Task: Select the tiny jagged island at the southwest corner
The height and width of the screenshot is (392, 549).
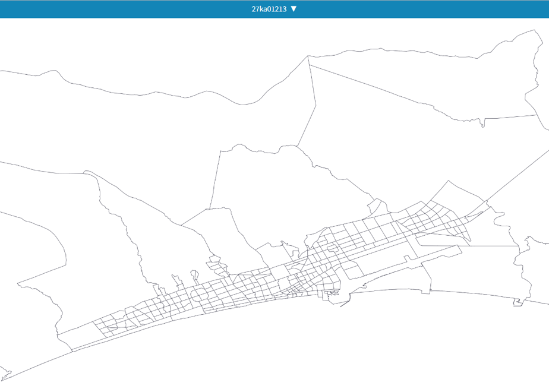Action: point(6,375)
